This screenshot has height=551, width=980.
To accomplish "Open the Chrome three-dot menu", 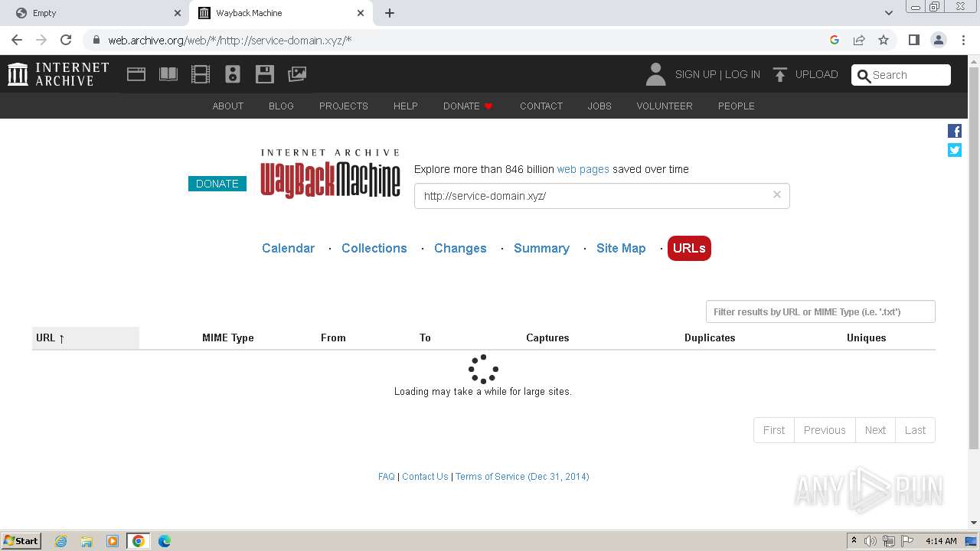I will [x=962, y=40].
